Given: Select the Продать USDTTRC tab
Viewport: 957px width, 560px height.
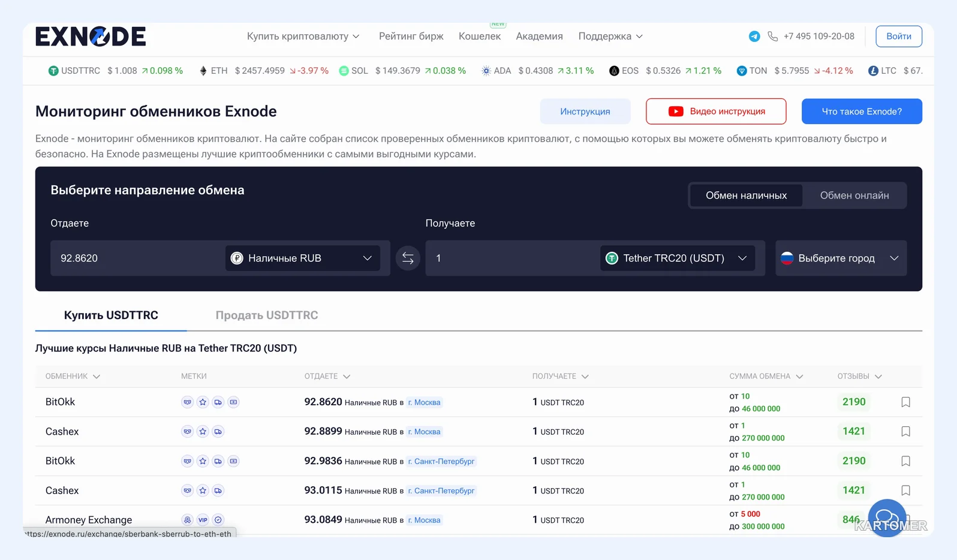Looking at the screenshot, I should coord(267,315).
